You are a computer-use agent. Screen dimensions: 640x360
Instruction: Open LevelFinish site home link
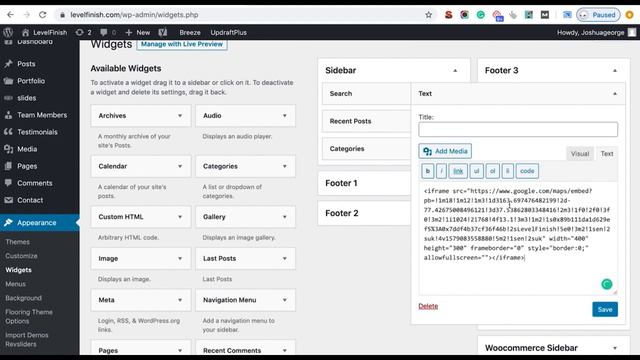(x=44, y=32)
